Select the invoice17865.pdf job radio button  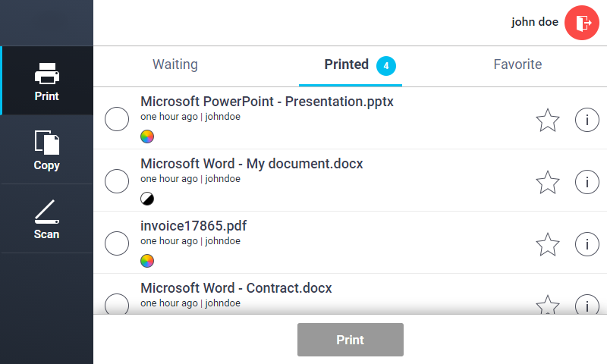(x=116, y=244)
